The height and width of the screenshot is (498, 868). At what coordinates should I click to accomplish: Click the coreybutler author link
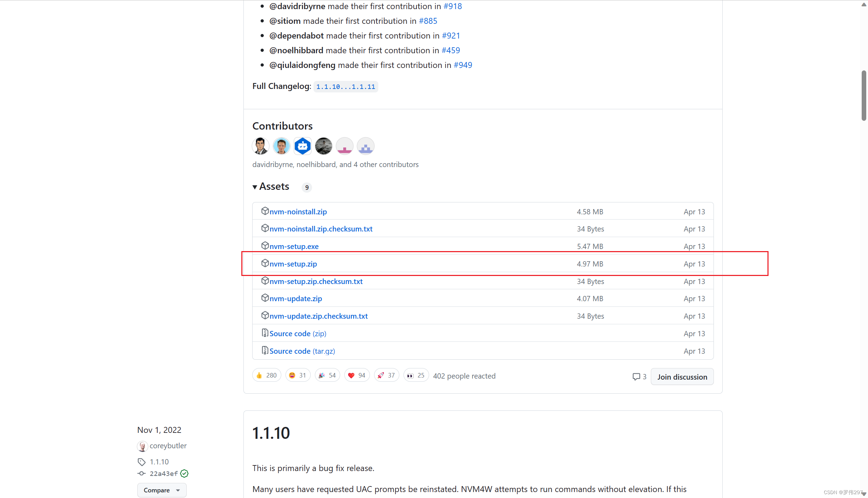168,446
